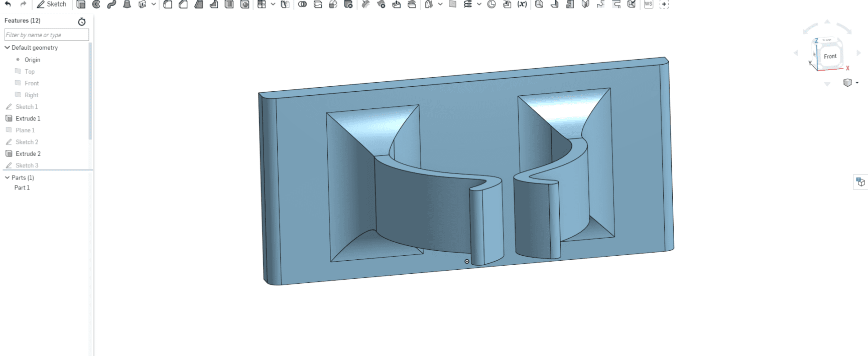Click the Undo arrow
The height and width of the screenshot is (356, 868).
coord(8,4)
